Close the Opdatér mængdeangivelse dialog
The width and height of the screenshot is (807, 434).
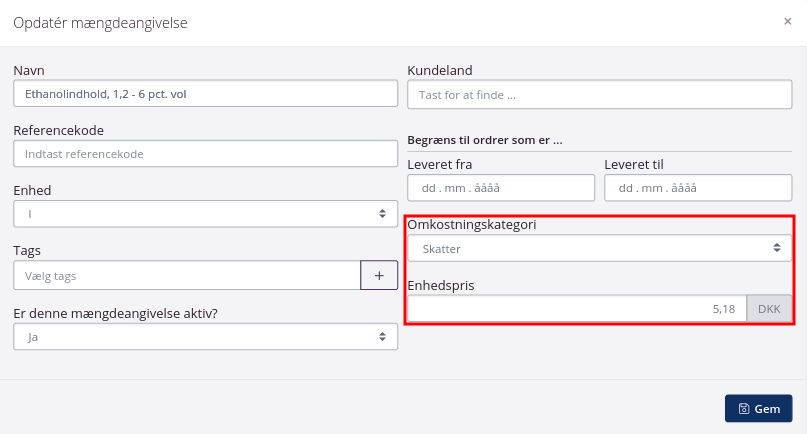787,21
